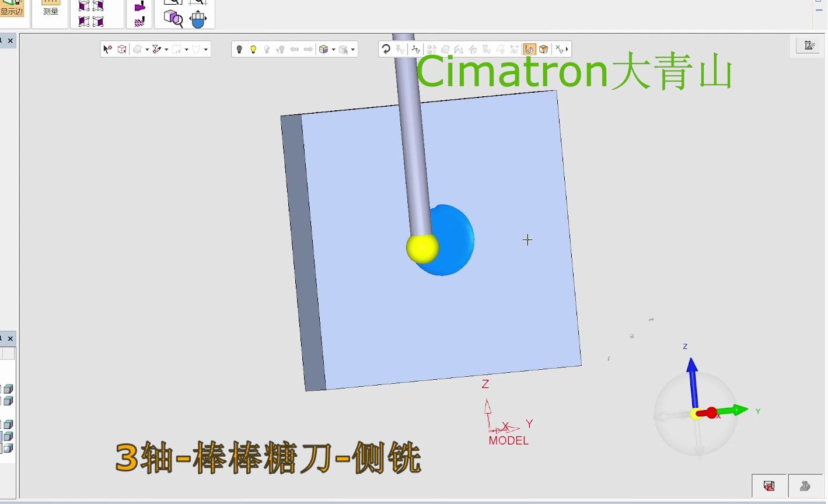Click the forward gray arrow navigation icon
This screenshot has width=828, height=504.
point(310,49)
